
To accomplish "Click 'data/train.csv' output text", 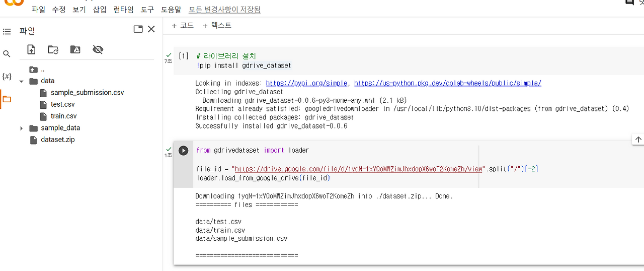I will coord(220,230).
